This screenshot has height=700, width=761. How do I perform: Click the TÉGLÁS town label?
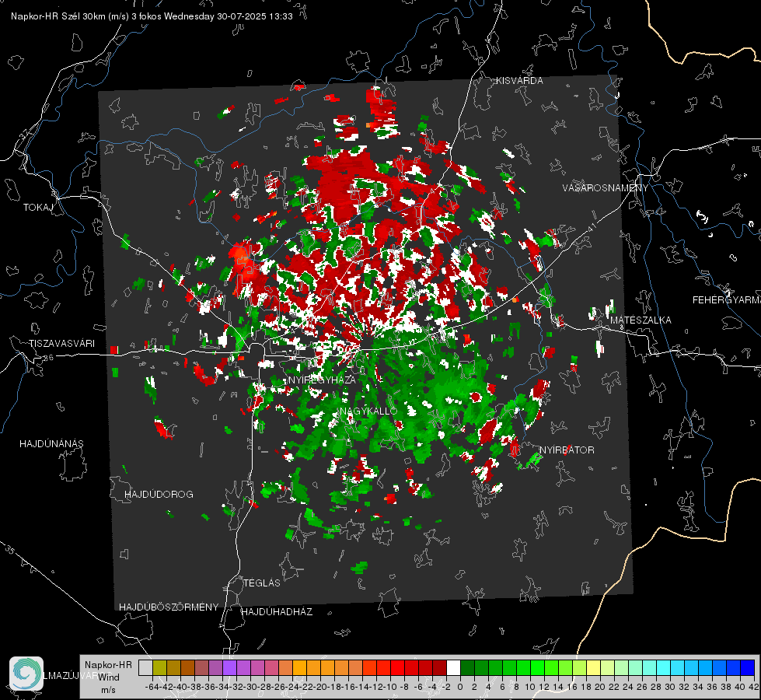pyautogui.click(x=262, y=583)
